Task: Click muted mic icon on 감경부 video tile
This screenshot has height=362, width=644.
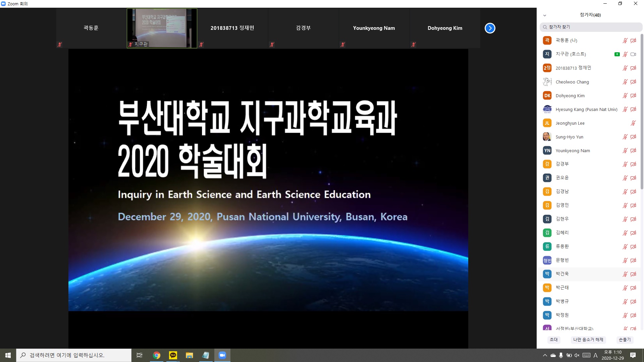Action: pos(272,44)
